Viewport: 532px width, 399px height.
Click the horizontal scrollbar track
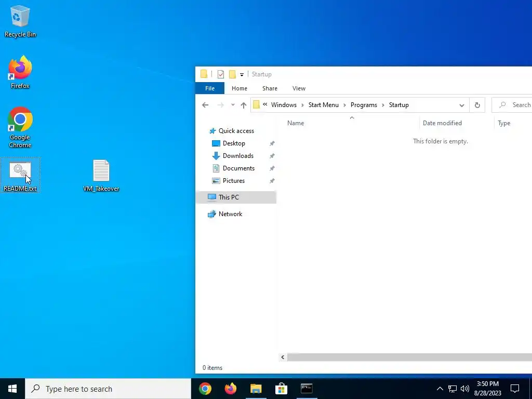409,357
